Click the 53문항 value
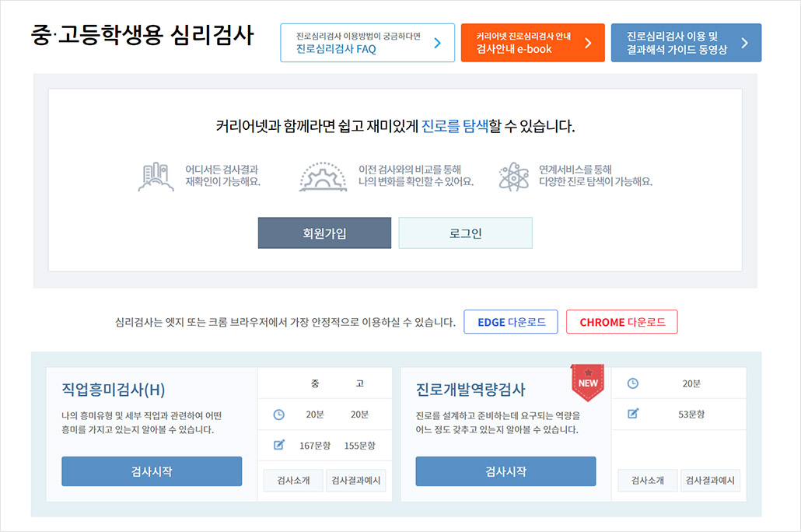The width and height of the screenshot is (801, 532). click(x=691, y=415)
